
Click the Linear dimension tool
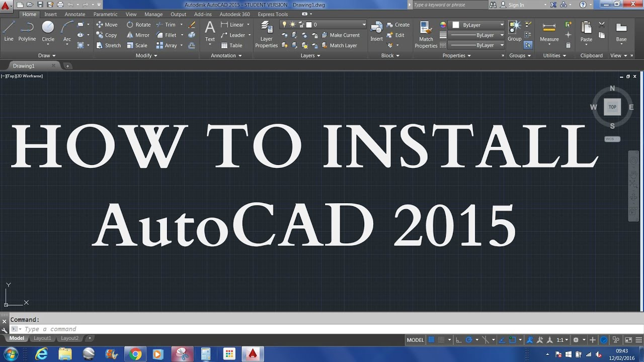[x=232, y=25]
